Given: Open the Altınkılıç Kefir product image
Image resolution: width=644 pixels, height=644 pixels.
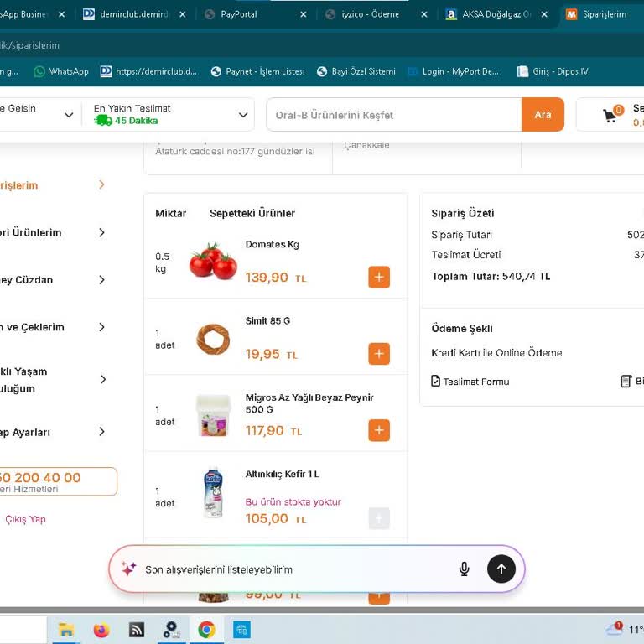Looking at the screenshot, I should pos(213,492).
